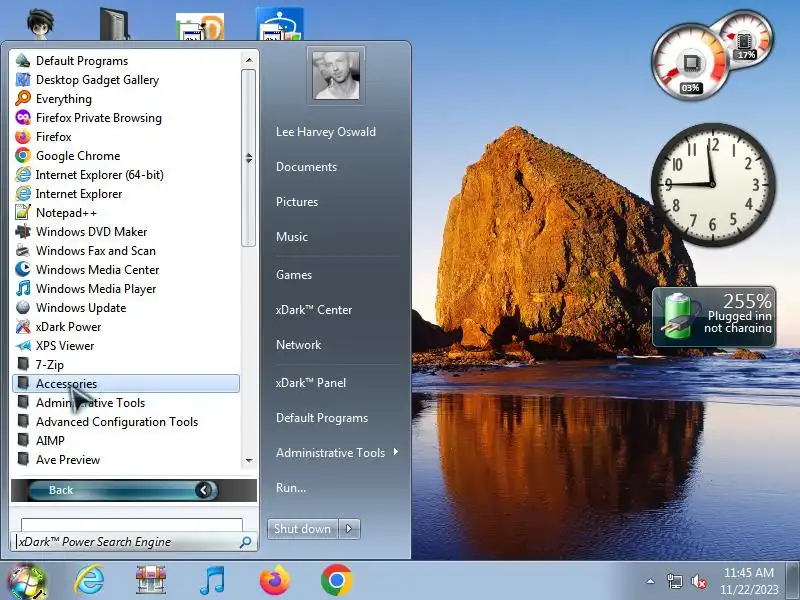Click the Back button
Screen dimensions: 800x600
(123, 490)
